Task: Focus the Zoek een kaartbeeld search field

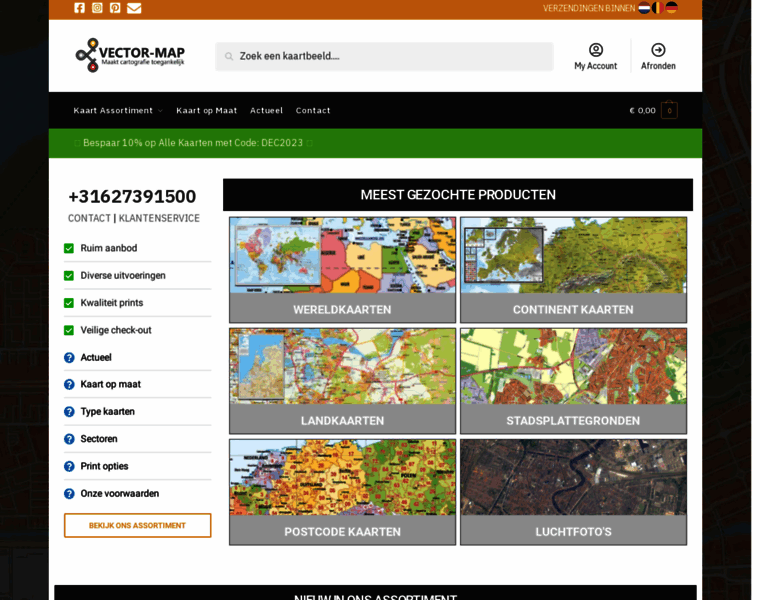Action: tap(384, 56)
